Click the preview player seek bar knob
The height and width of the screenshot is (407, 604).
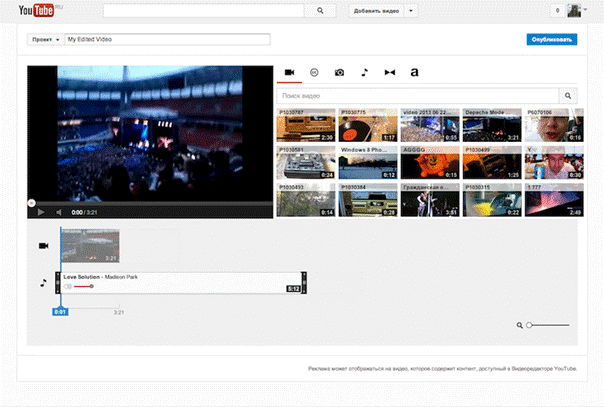pyautogui.click(x=32, y=203)
